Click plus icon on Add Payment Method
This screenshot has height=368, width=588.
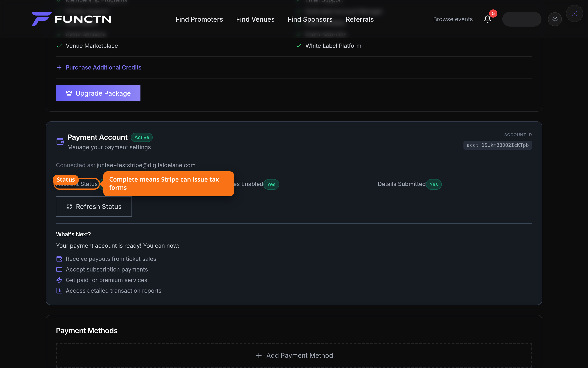coord(259,355)
